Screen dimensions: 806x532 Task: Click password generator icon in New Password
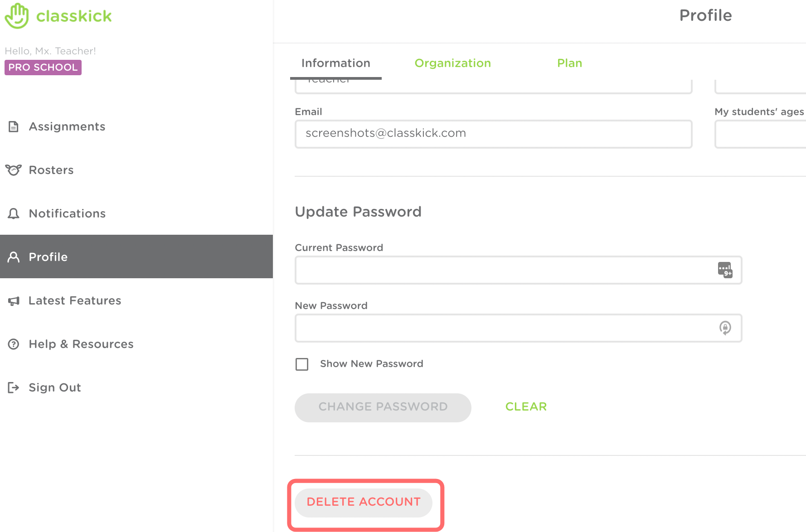[x=725, y=328]
